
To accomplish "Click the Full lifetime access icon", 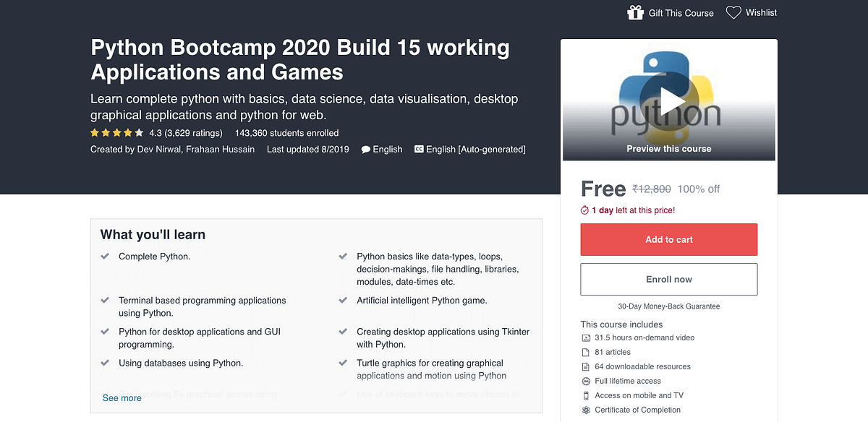I will pyautogui.click(x=586, y=381).
